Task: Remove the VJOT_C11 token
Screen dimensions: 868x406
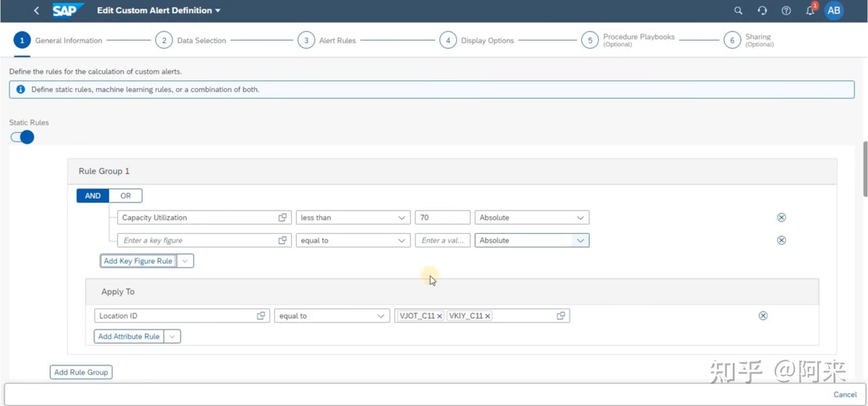Action: (x=439, y=316)
